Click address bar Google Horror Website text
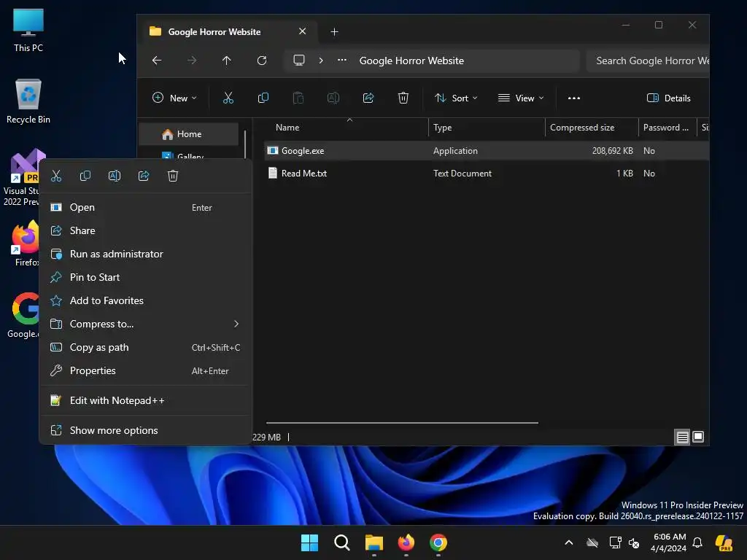Viewport: 747px width, 560px height. [x=411, y=61]
